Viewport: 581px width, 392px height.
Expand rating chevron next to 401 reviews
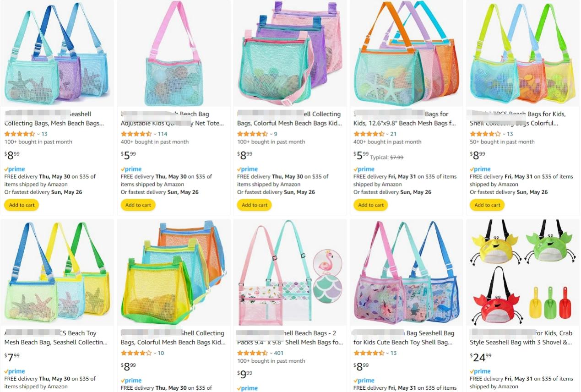(271, 353)
